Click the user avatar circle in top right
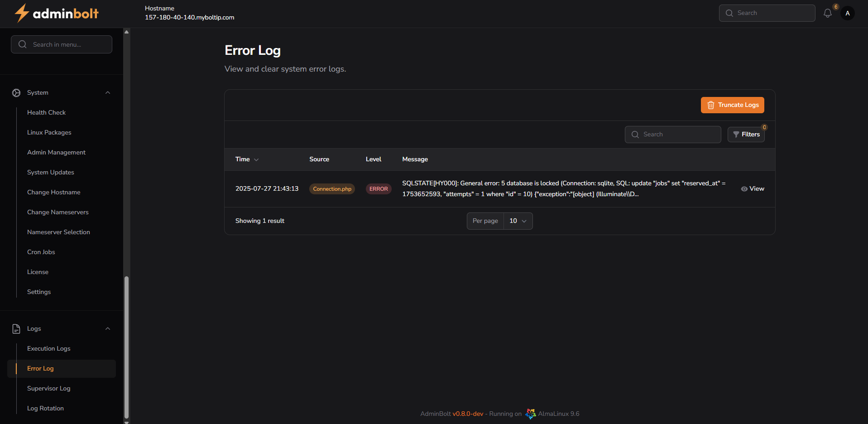This screenshot has height=424, width=868. (x=848, y=13)
